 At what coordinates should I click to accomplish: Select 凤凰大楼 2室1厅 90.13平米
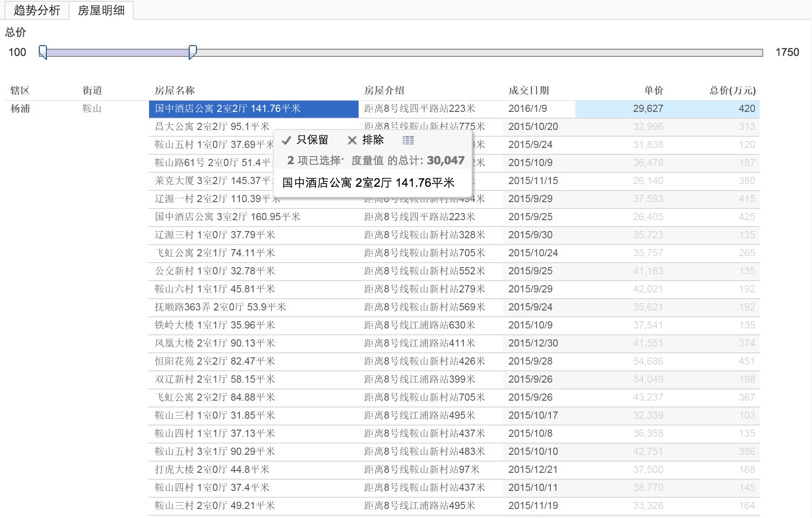[x=215, y=343]
